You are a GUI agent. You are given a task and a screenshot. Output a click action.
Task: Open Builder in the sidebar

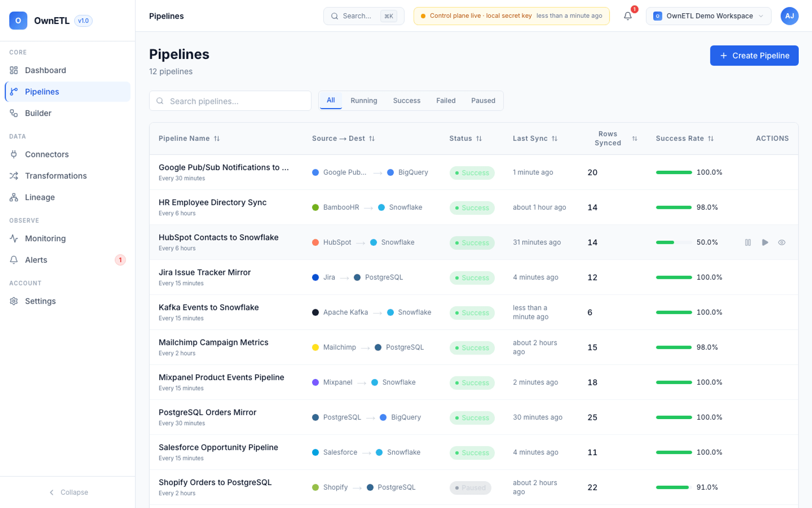67,113
